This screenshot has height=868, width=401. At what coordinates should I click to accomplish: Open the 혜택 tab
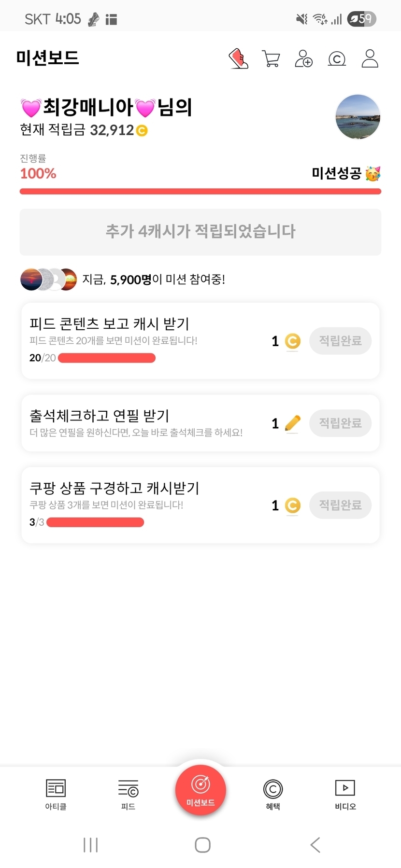pos(273,794)
